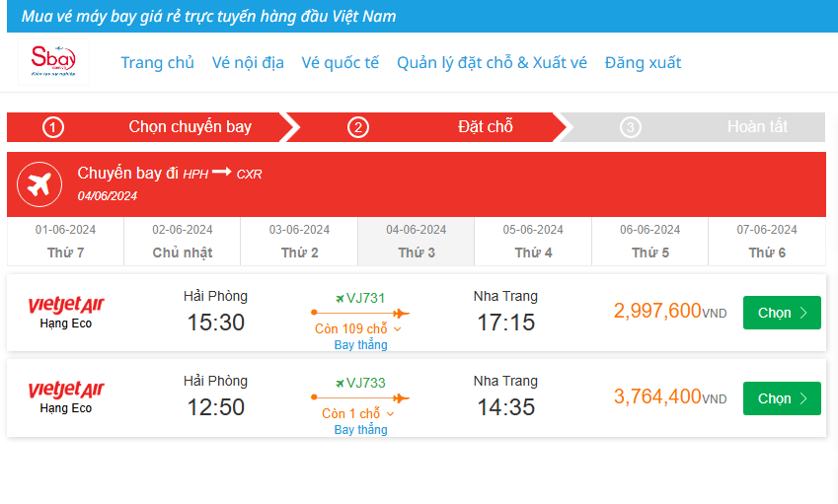838x504 pixels.
Task: Go to "Quản lý đặt chỗ & Xuất vé"
Action: tap(492, 63)
